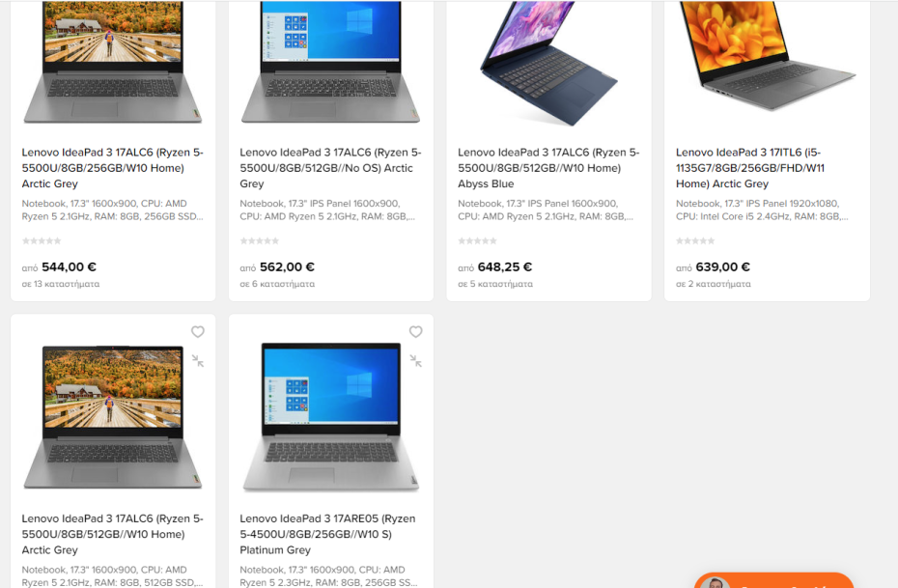Click heart icon on 17ARE05 Platinum Grey card

pos(416,332)
